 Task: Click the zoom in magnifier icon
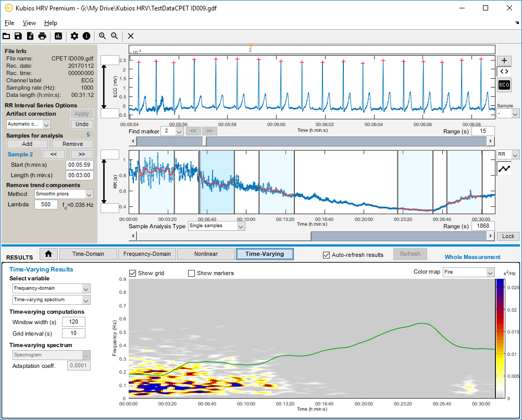pyautogui.click(x=103, y=36)
